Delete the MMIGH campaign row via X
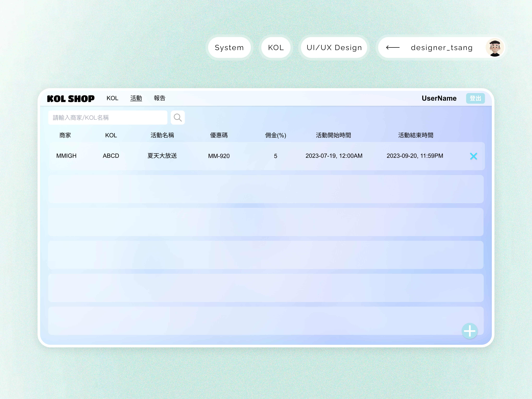532x399 pixels. tap(473, 156)
